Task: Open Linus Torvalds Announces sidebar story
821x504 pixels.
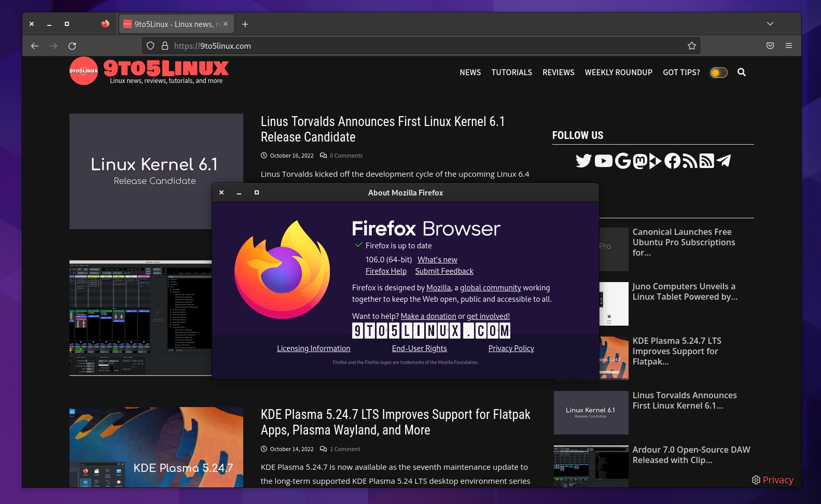Action: [x=685, y=400]
